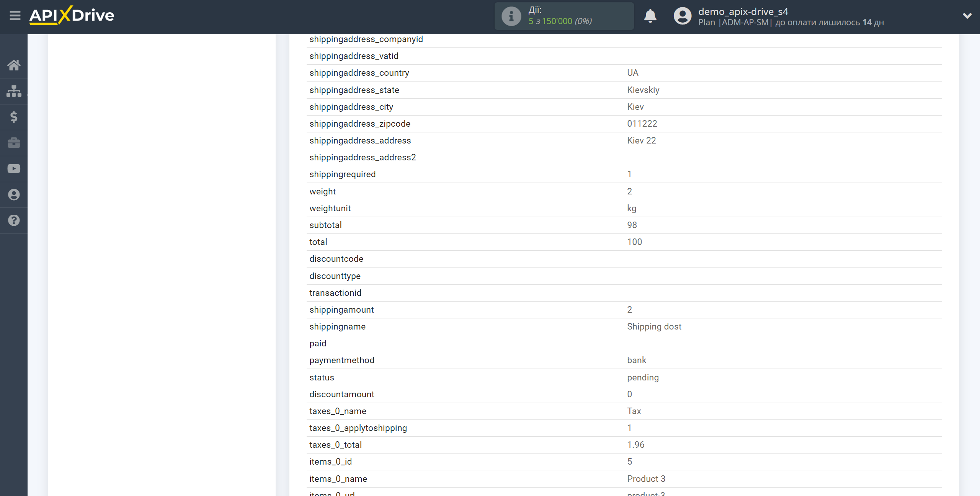Select the subtotal value 98
Viewport: 980px width, 496px height.
632,225
